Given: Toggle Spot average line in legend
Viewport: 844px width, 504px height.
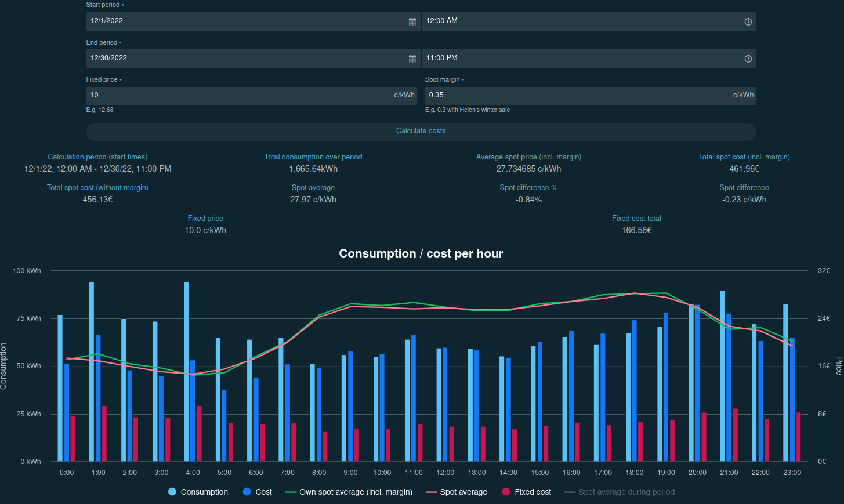Looking at the screenshot, I should click(463, 492).
